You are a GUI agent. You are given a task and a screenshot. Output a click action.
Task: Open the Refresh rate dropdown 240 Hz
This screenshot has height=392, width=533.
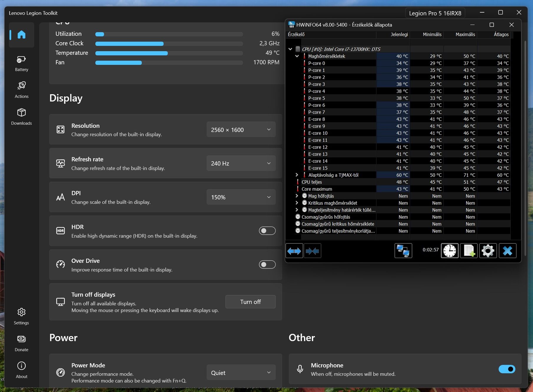click(241, 163)
